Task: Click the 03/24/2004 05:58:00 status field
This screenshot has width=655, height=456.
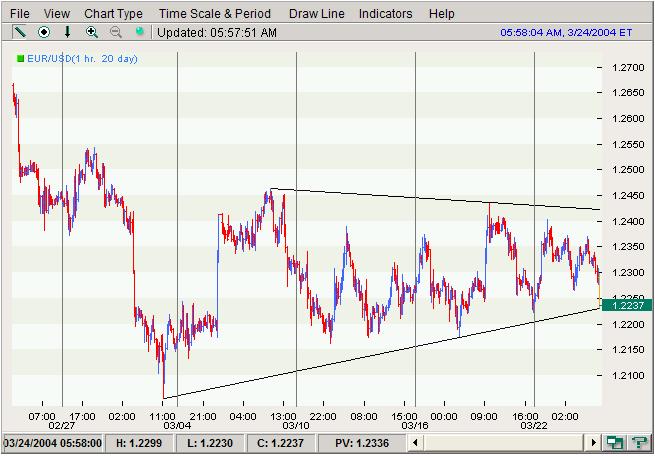Action: coord(52,443)
